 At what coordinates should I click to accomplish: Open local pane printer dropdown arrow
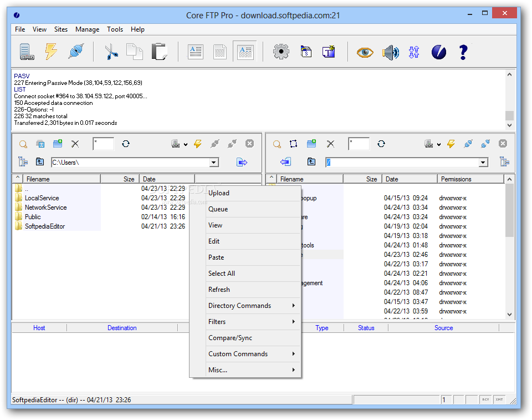pyautogui.click(x=186, y=144)
